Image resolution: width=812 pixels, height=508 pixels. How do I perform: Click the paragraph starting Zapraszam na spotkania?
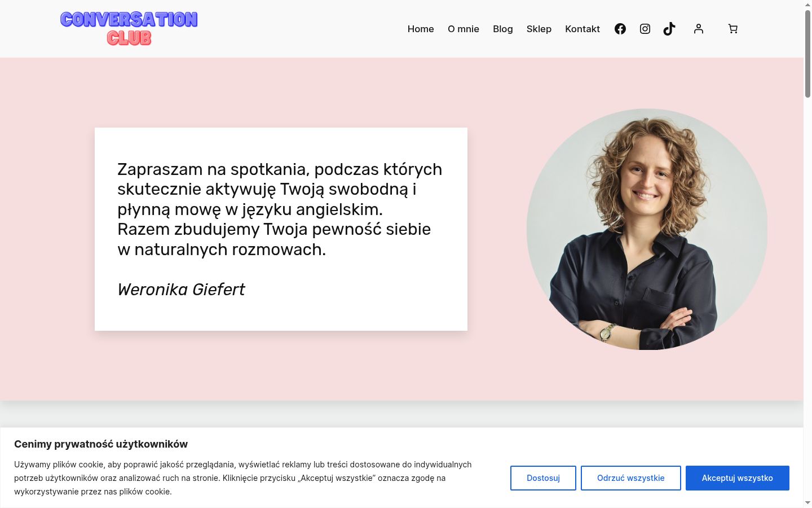(280, 209)
